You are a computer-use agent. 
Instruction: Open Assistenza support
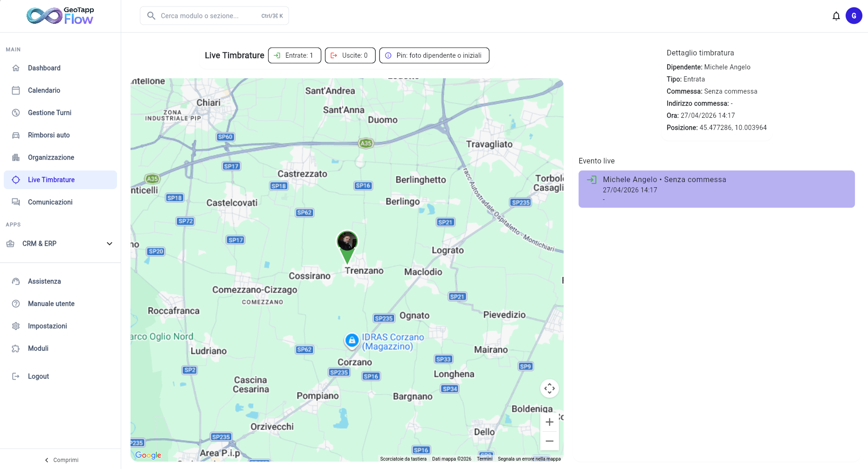pyautogui.click(x=44, y=281)
